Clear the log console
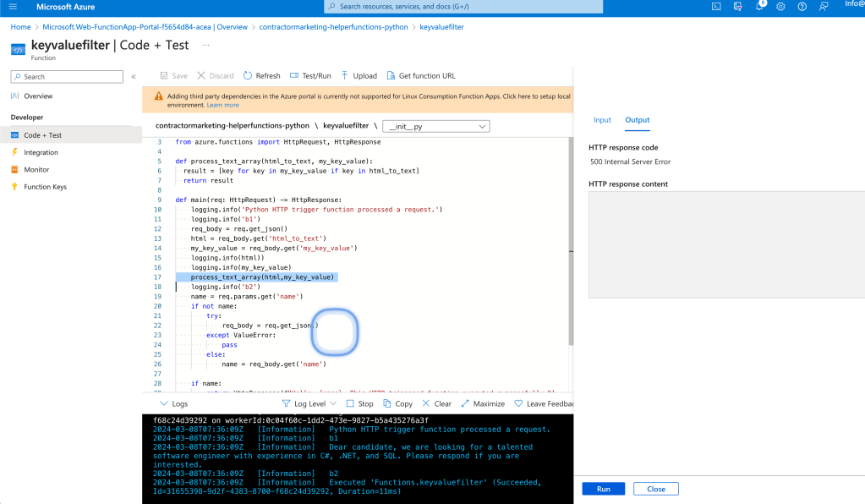865x504 pixels. 437,403
